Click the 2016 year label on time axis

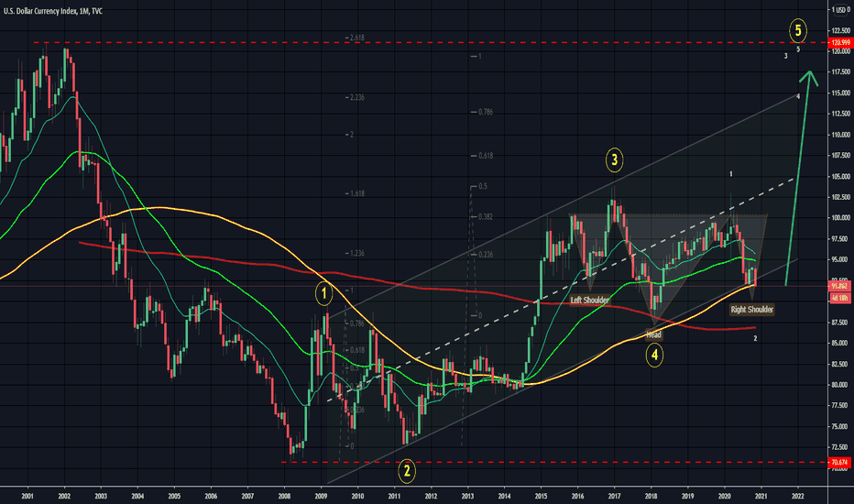click(x=578, y=497)
